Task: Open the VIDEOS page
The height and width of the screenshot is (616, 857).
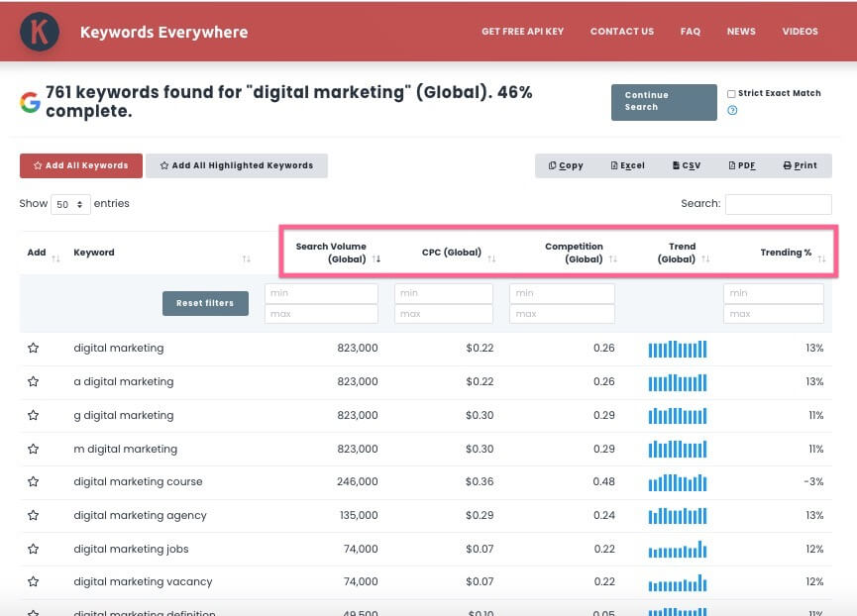Action: point(801,32)
